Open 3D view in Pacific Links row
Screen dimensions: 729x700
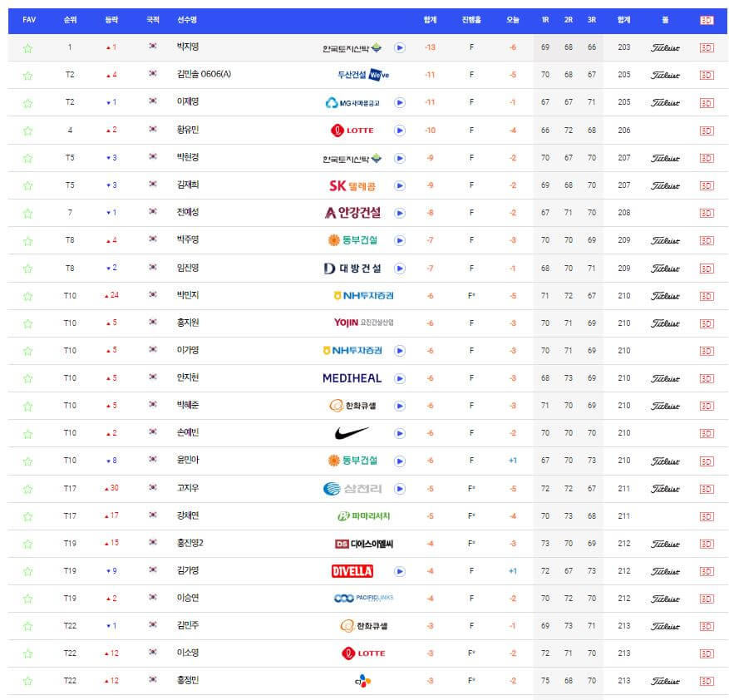coord(707,599)
